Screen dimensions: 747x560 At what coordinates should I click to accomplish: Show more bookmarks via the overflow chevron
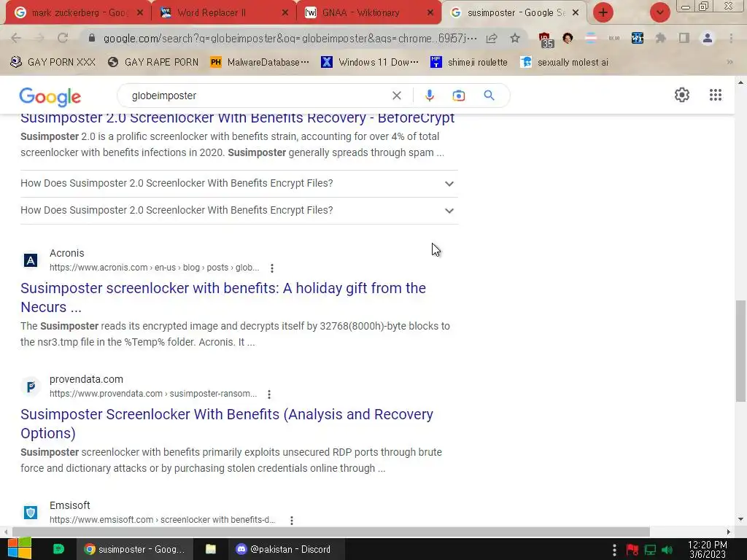729,62
